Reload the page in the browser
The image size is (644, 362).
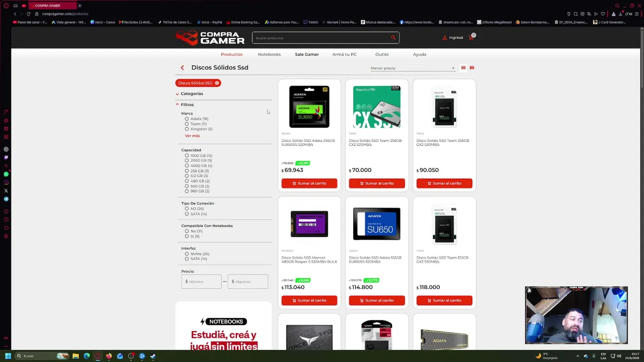pos(28,14)
